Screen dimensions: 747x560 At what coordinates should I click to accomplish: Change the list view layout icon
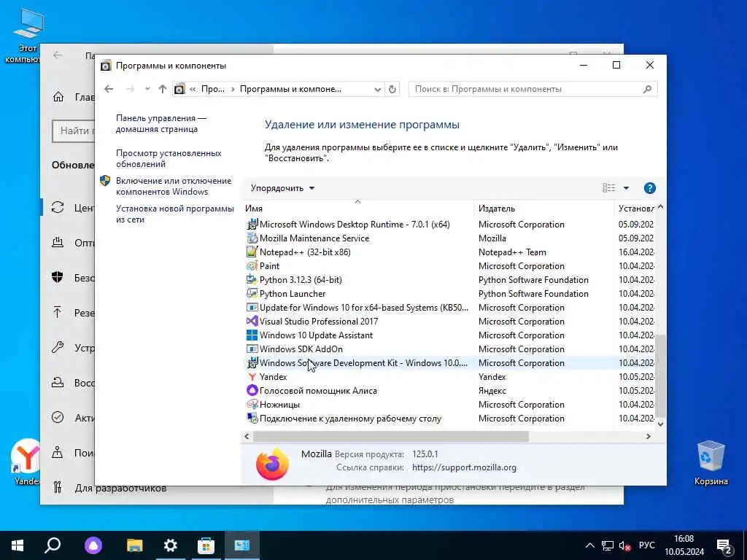click(609, 188)
